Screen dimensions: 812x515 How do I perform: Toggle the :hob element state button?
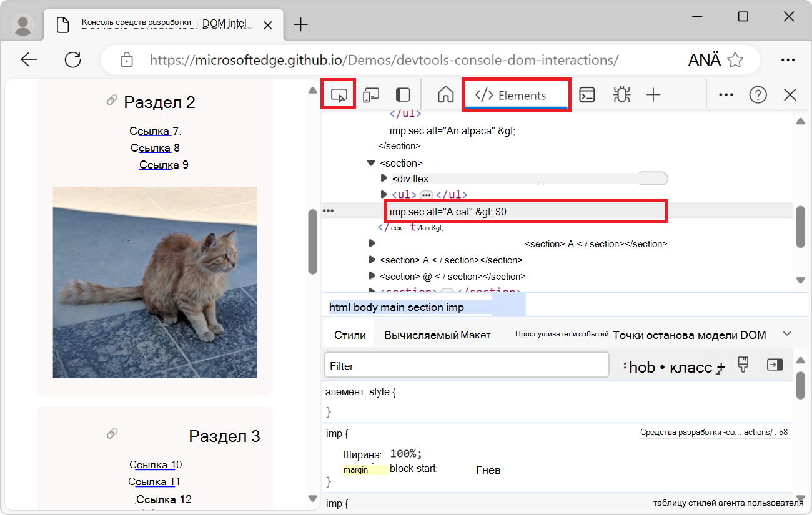[639, 367]
